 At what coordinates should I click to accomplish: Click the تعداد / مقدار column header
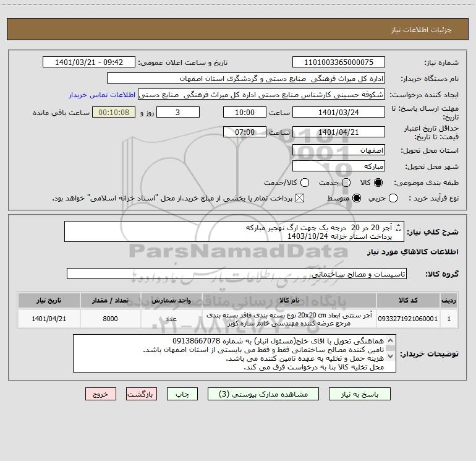[x=110, y=300]
